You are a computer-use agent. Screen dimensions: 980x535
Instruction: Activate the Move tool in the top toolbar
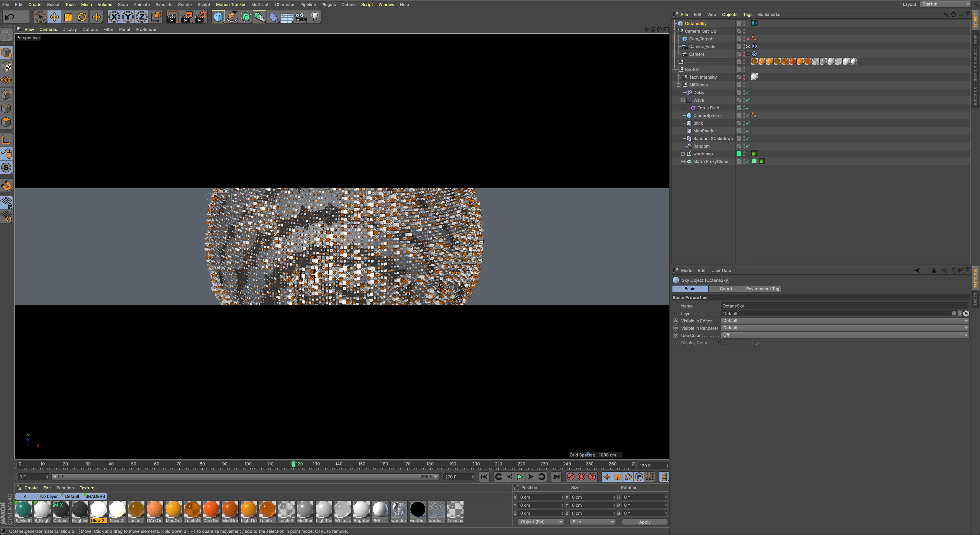click(54, 17)
